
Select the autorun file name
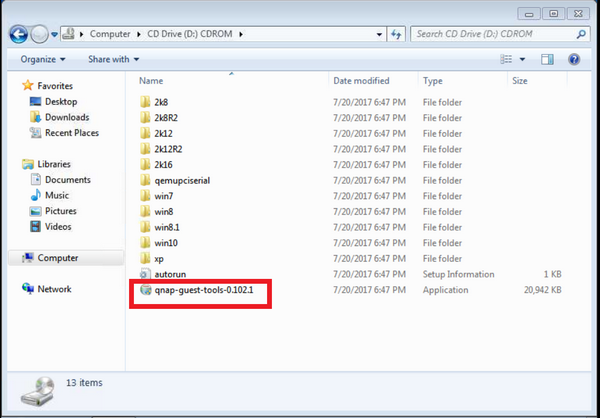[x=170, y=274]
